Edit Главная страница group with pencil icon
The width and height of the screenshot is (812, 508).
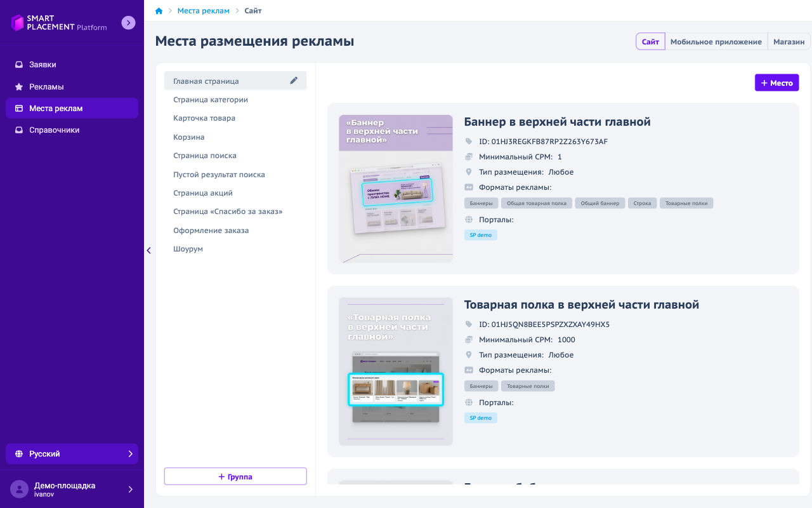click(x=294, y=81)
